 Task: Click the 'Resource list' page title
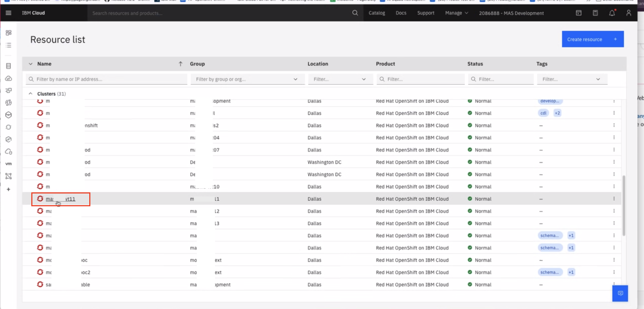point(57,40)
